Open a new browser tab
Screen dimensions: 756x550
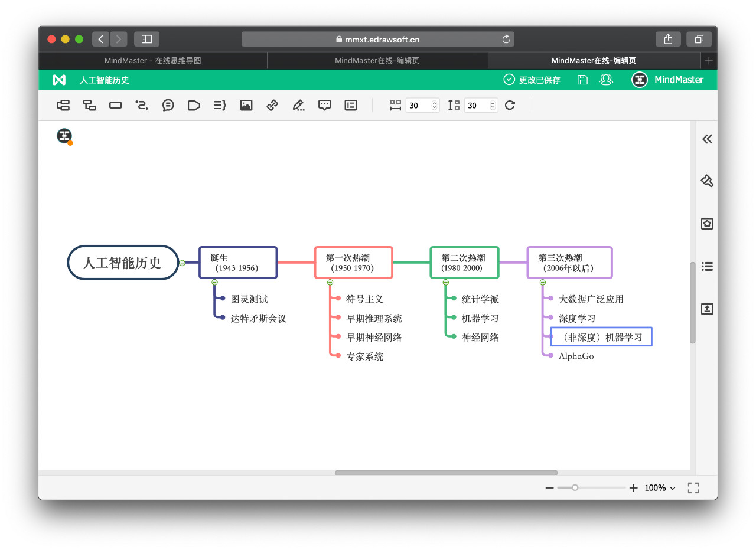709,61
